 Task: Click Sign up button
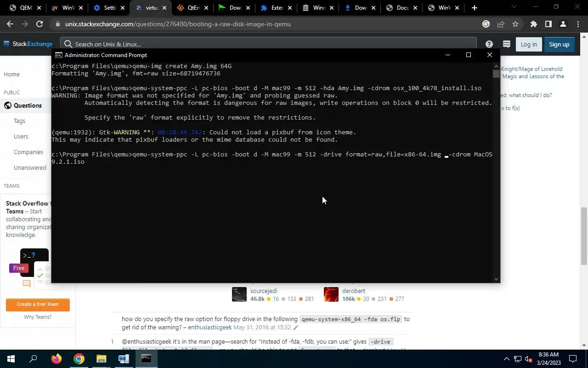(559, 44)
